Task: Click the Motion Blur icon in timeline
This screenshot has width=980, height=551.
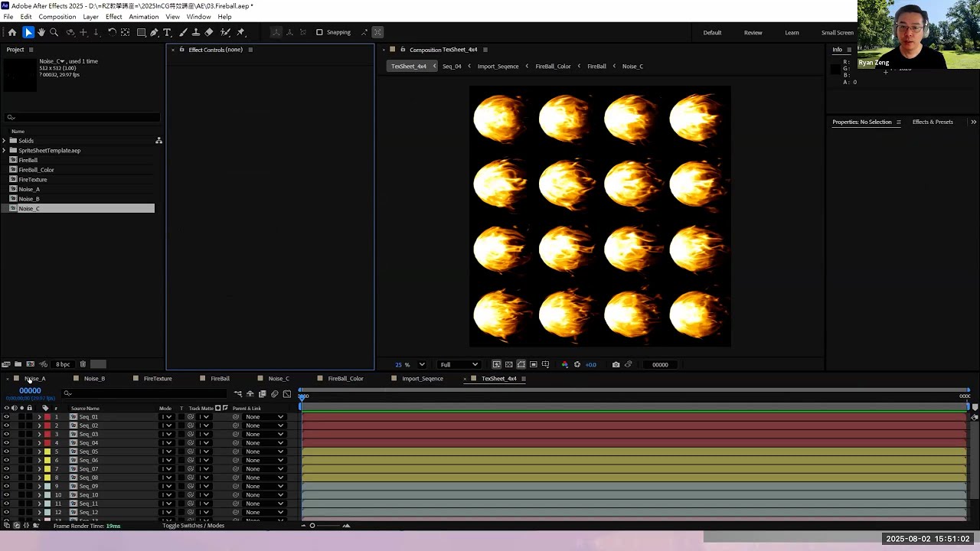Action: (275, 394)
